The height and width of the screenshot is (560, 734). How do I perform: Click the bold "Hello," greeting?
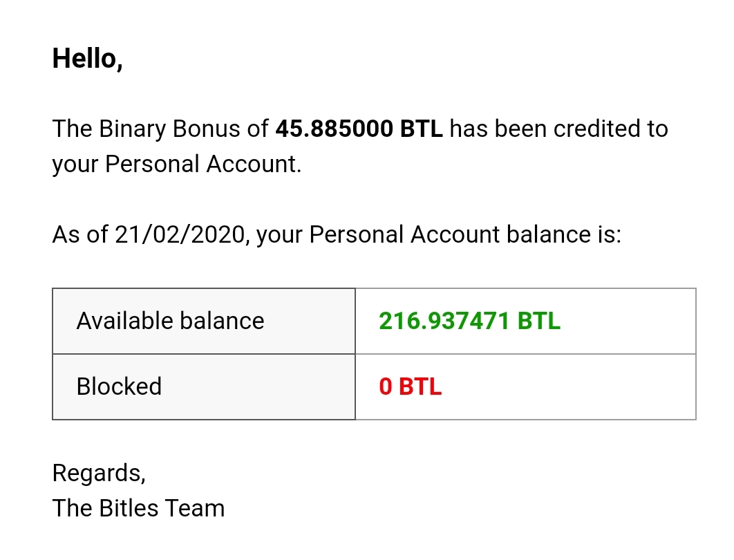point(87,59)
